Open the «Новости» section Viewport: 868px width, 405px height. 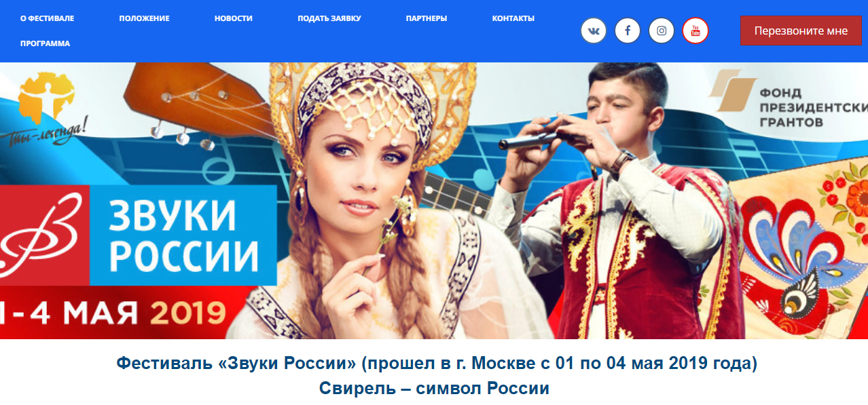(x=234, y=18)
